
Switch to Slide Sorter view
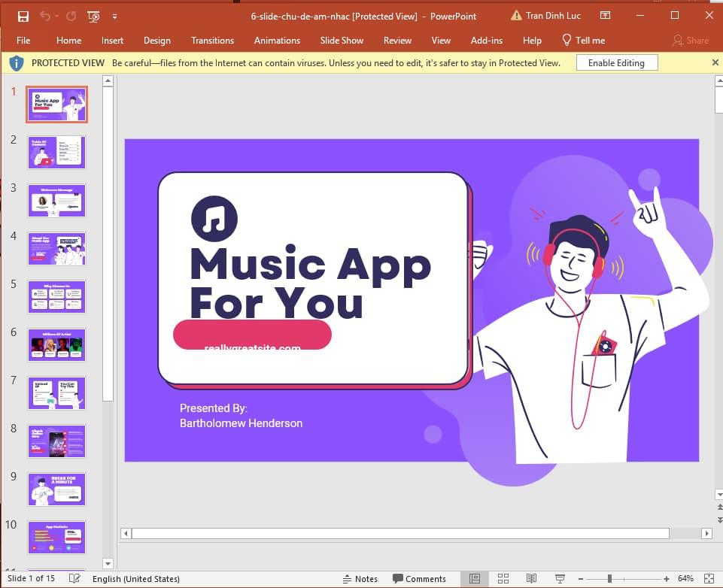[x=503, y=578]
